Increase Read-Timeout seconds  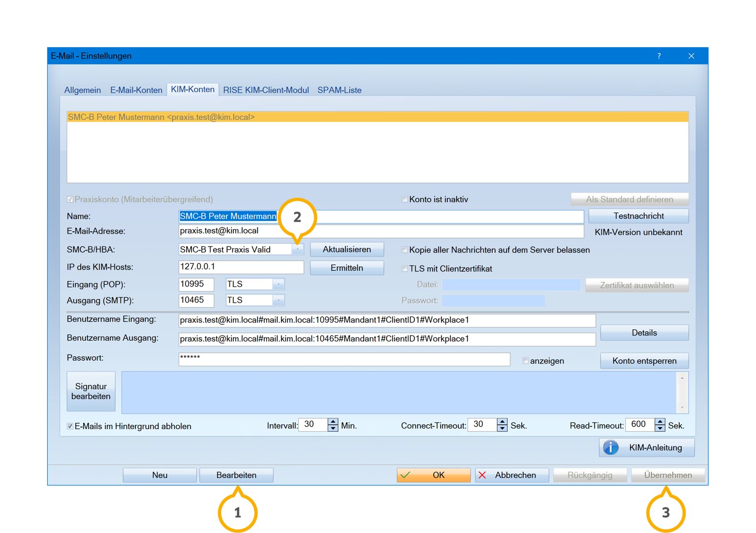(x=660, y=421)
